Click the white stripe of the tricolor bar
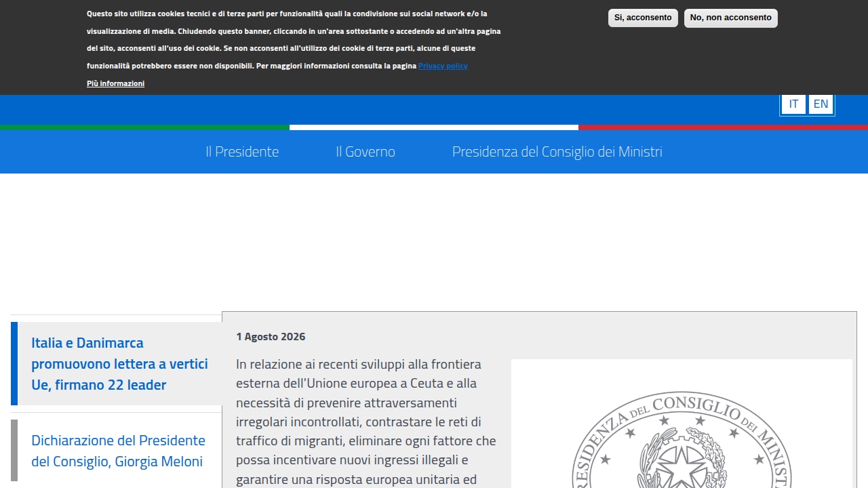This screenshot has width=868, height=488. [434, 127]
